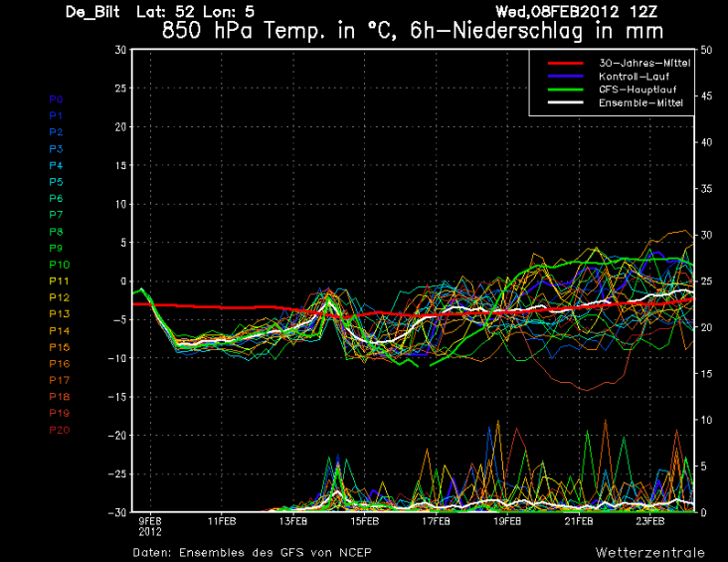The height and width of the screenshot is (562, 728).
Task: Select the P20 ensemble member label
Action: click(60, 430)
